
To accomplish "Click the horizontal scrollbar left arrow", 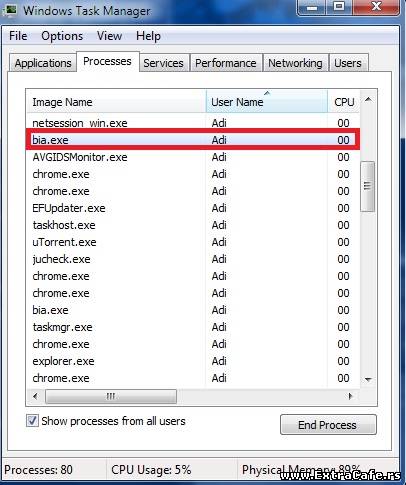I will pos(35,396).
